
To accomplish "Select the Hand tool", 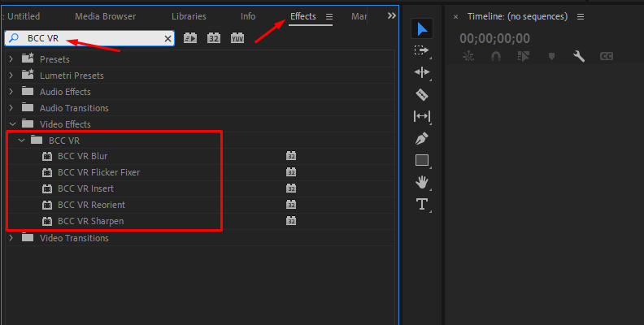I will tap(422, 182).
